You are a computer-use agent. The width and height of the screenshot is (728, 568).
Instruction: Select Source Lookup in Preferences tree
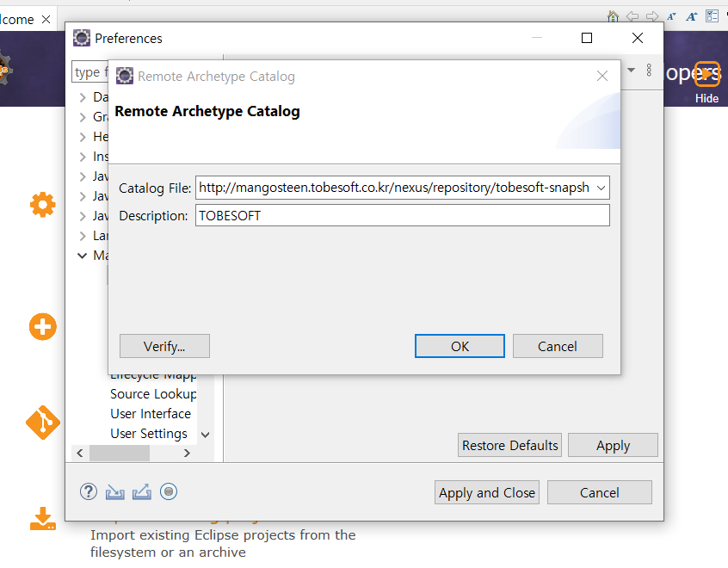[x=153, y=394]
